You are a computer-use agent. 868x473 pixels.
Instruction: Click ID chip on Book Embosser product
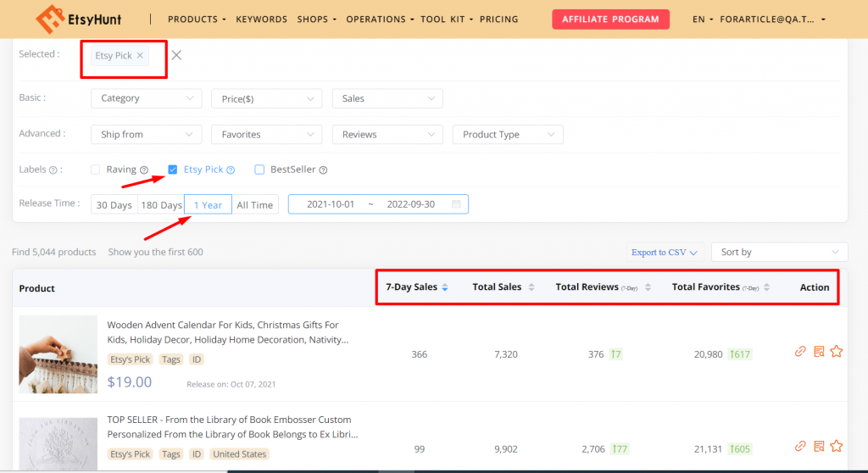click(197, 454)
